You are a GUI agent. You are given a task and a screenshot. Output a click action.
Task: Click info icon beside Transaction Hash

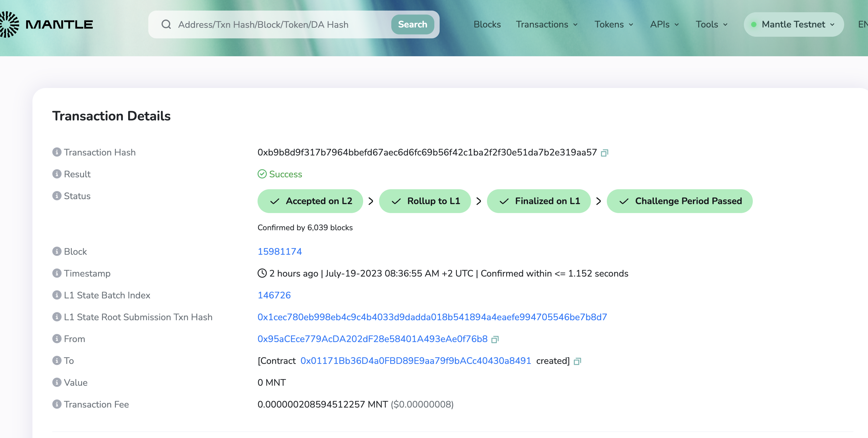57,152
